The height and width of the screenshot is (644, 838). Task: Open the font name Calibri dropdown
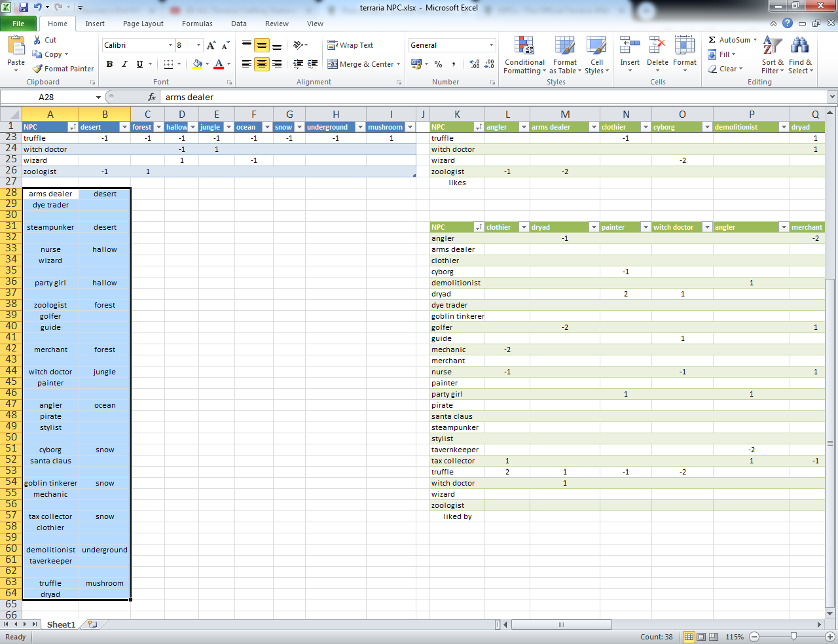[170, 45]
